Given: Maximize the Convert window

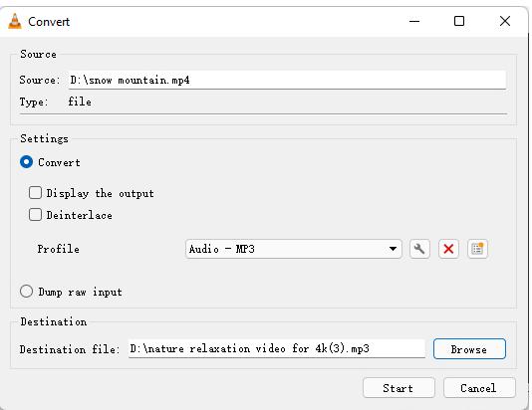Looking at the screenshot, I should [459, 21].
